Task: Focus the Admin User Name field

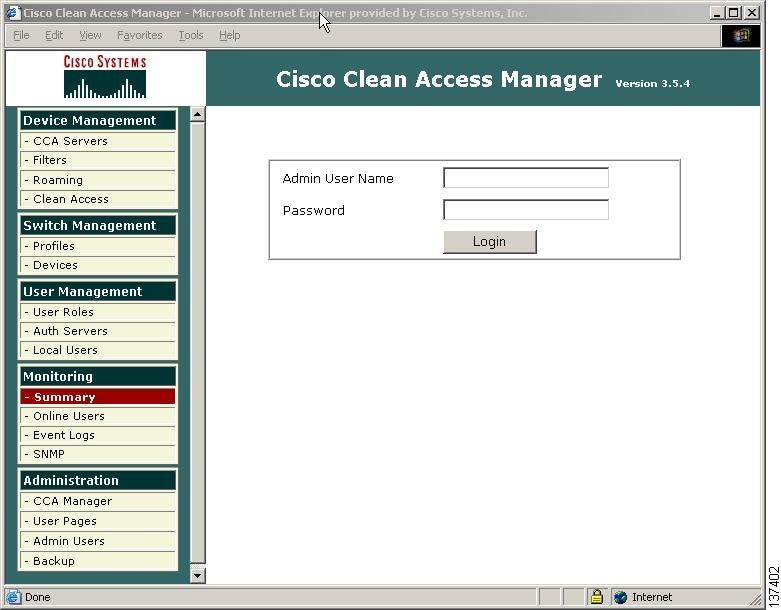Action: tap(526, 178)
